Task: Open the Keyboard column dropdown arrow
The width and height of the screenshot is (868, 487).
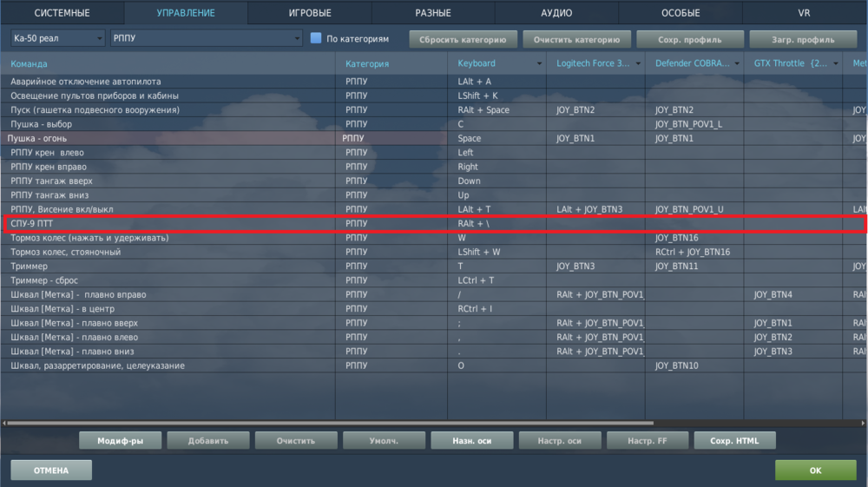Action: [539, 63]
